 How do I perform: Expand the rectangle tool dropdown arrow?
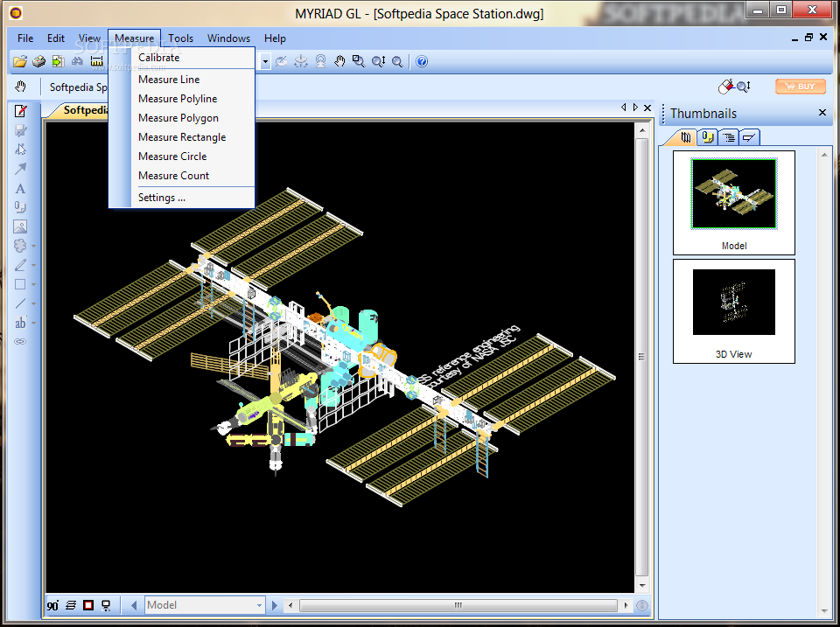coord(34,285)
